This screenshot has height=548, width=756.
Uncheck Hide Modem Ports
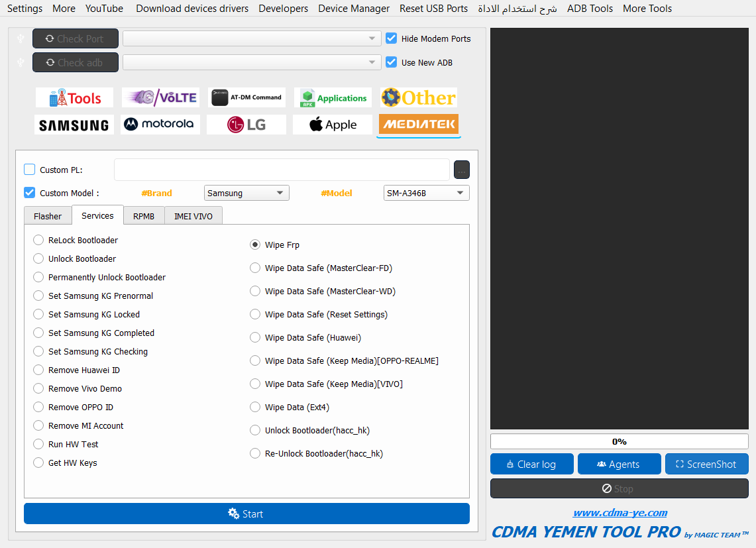pyautogui.click(x=392, y=38)
